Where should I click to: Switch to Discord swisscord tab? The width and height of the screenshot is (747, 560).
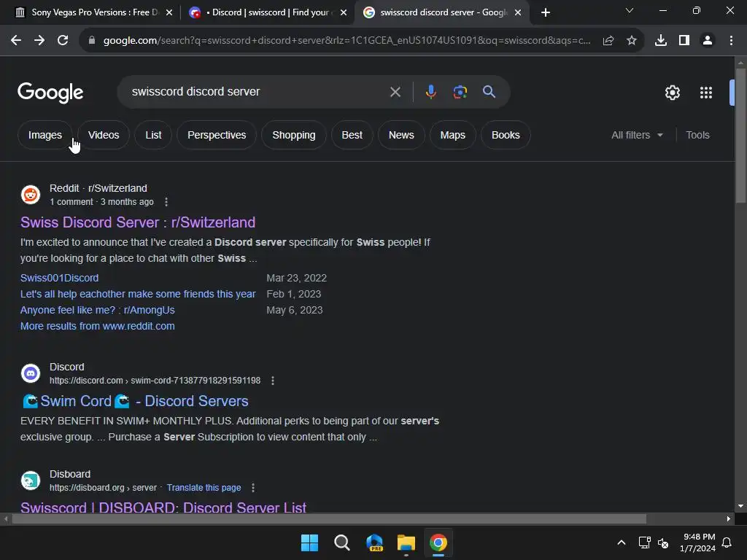(268, 12)
